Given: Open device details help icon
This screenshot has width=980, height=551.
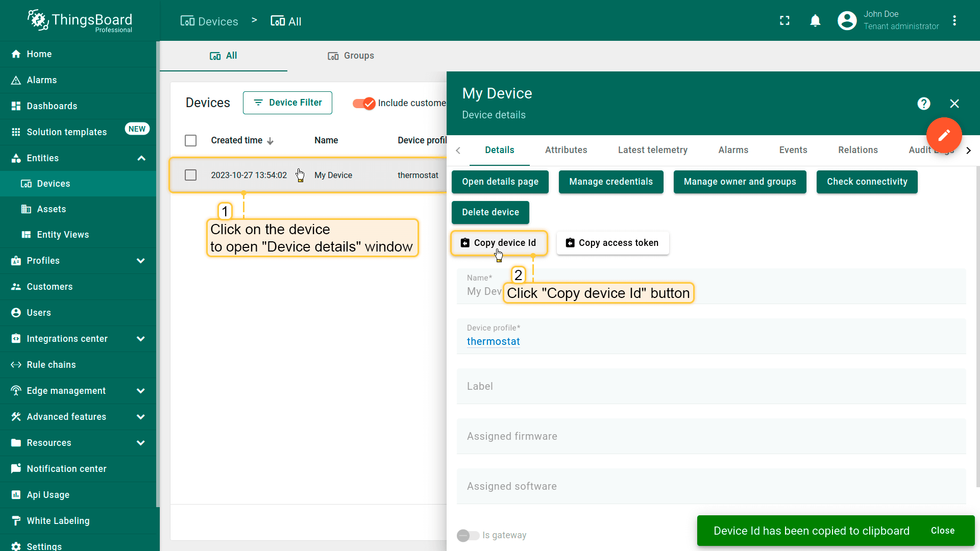Looking at the screenshot, I should click(x=923, y=104).
